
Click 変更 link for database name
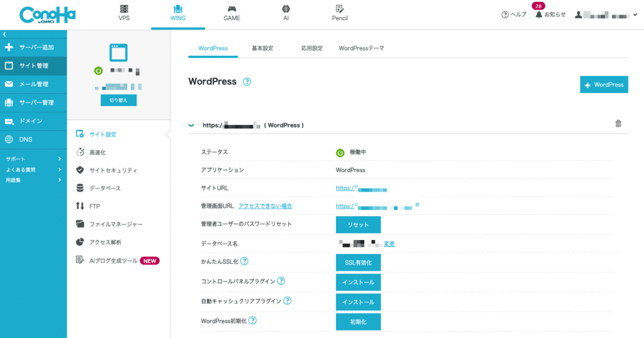tap(389, 244)
